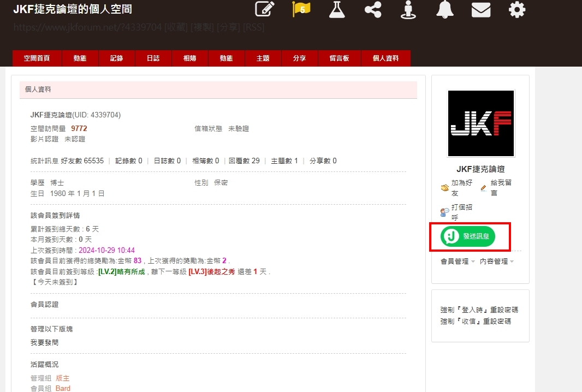Click the JKF捷克論壇的個人空間 title
582x392 pixels.
73,9
